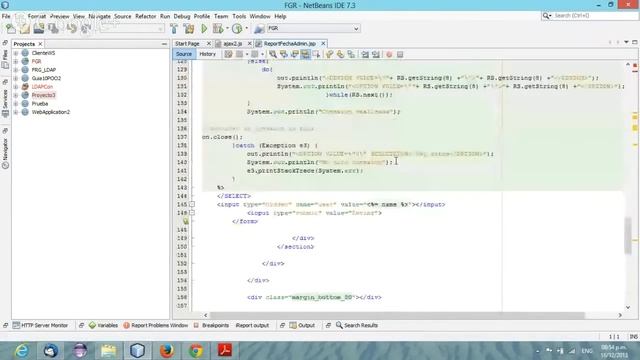Click Previous Bookmark editor icon
Image resolution: width=640 pixels, height=360 pixels.
click(329, 54)
